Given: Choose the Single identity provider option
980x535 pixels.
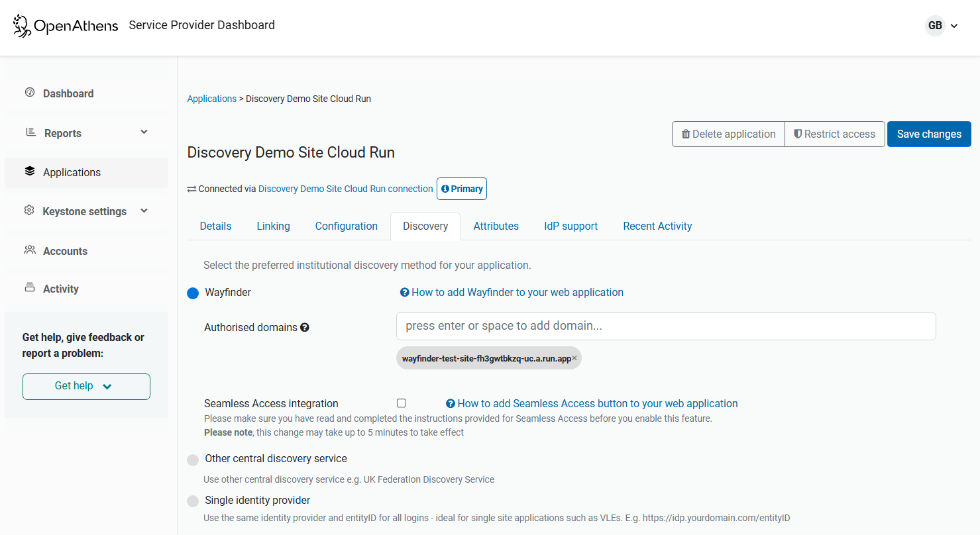Looking at the screenshot, I should coord(193,501).
